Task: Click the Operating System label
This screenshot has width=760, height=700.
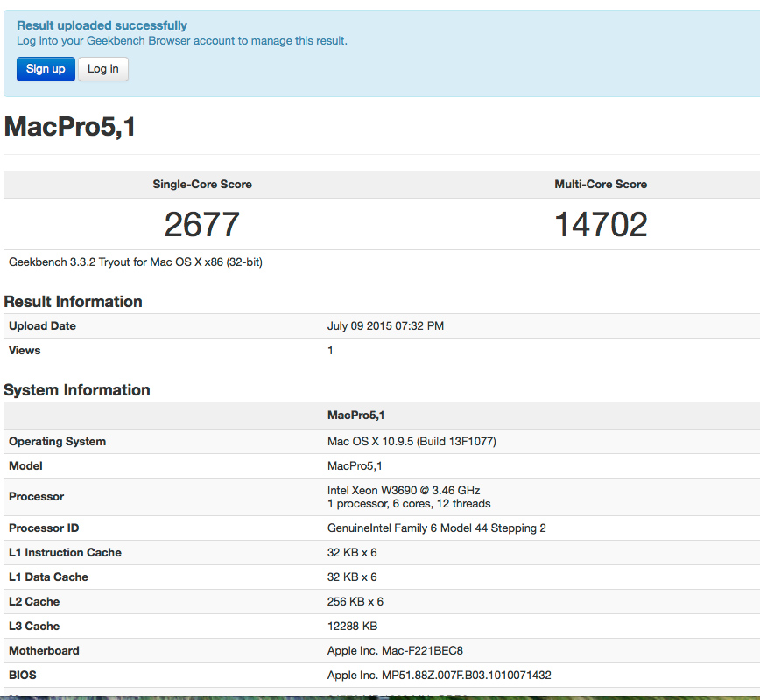Action: click(x=57, y=441)
